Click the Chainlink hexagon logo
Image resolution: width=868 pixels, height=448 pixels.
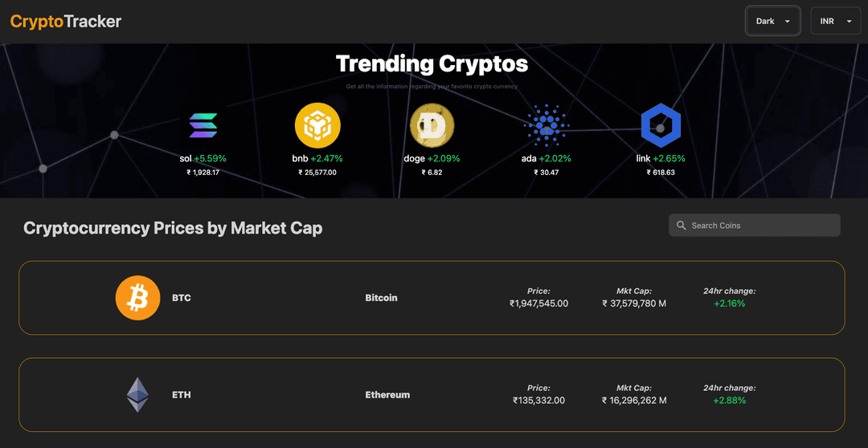pos(661,125)
